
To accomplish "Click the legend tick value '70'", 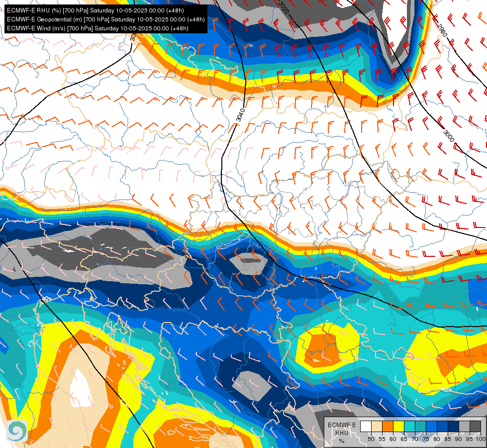I will coord(415,439).
